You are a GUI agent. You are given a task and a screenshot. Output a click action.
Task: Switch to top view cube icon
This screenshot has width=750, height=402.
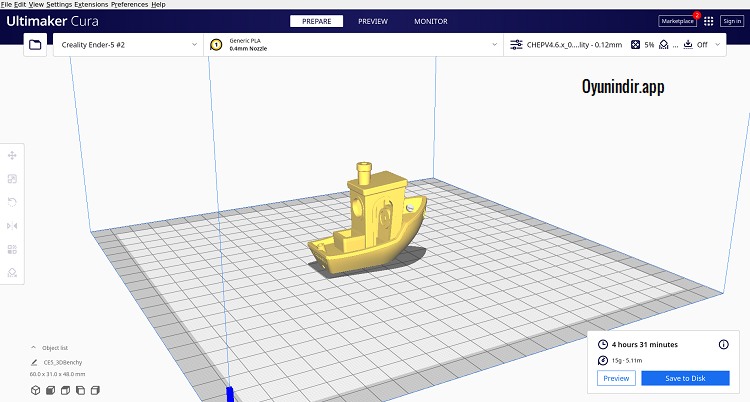(66, 390)
